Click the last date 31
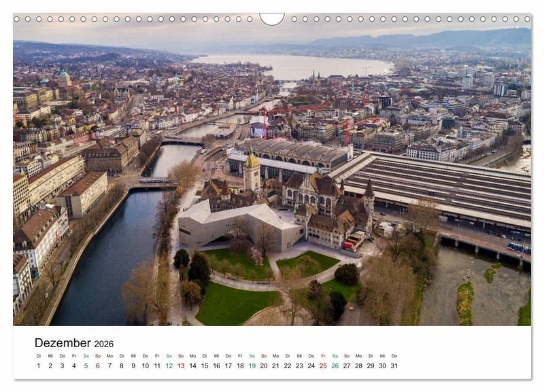 pos(394,366)
